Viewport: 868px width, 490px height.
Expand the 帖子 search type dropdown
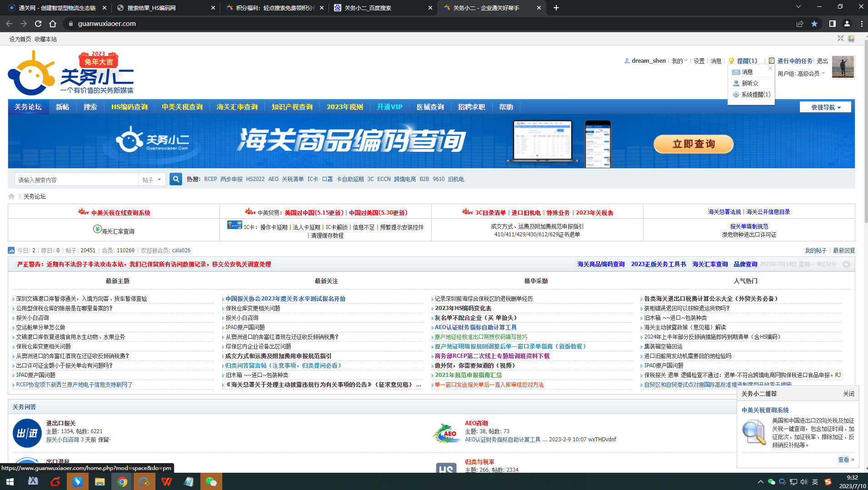coord(151,180)
